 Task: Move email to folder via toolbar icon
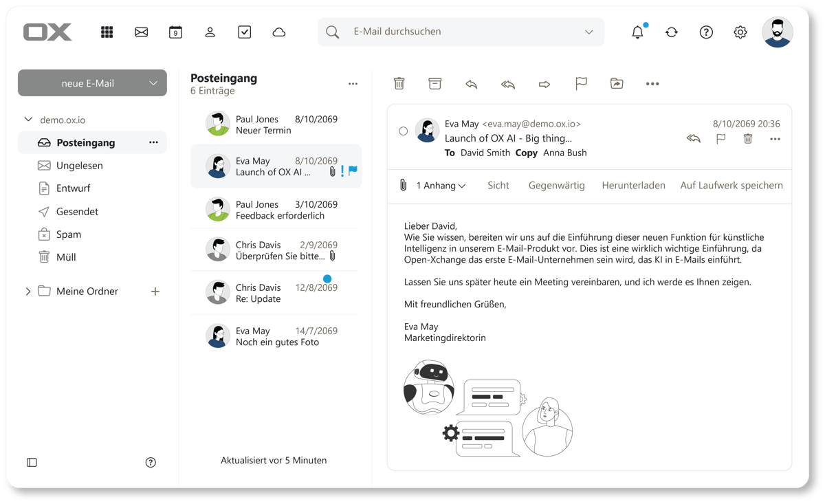(x=617, y=84)
